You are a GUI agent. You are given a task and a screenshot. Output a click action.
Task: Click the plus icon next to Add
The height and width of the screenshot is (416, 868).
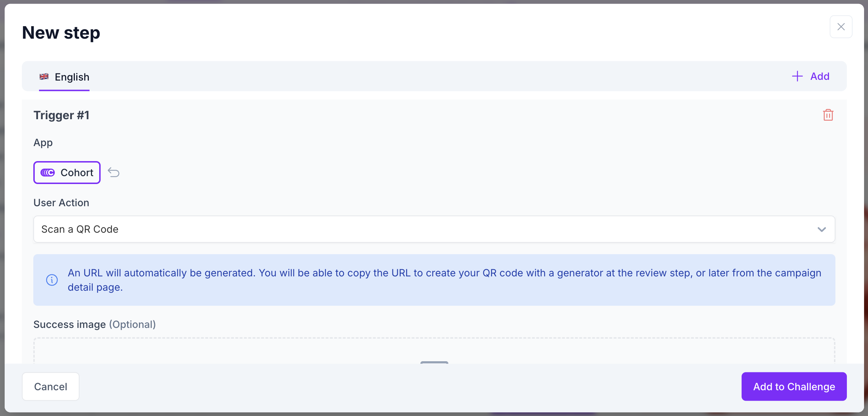tap(797, 76)
